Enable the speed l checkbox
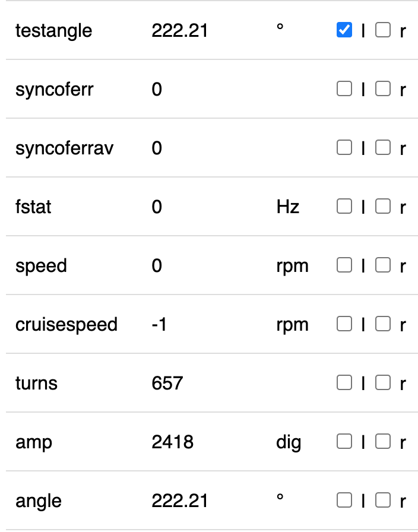Image resolution: width=418 pixels, height=532 pixels. [x=344, y=265]
